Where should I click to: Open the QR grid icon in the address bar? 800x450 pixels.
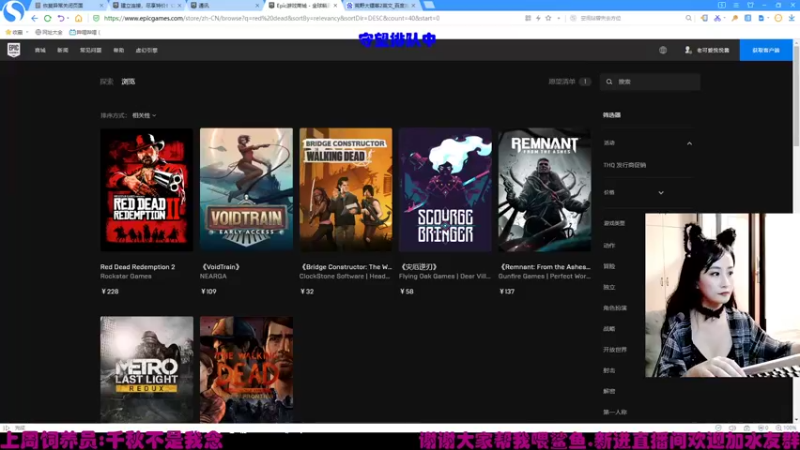528,18
